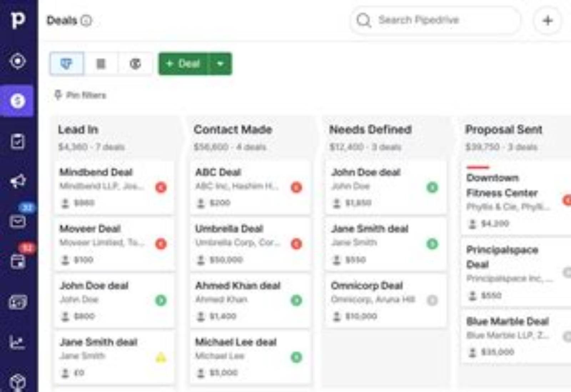This screenshot has height=392, width=571.
Task: Click the red activity icon on Mindbend Deal
Action: (x=161, y=187)
